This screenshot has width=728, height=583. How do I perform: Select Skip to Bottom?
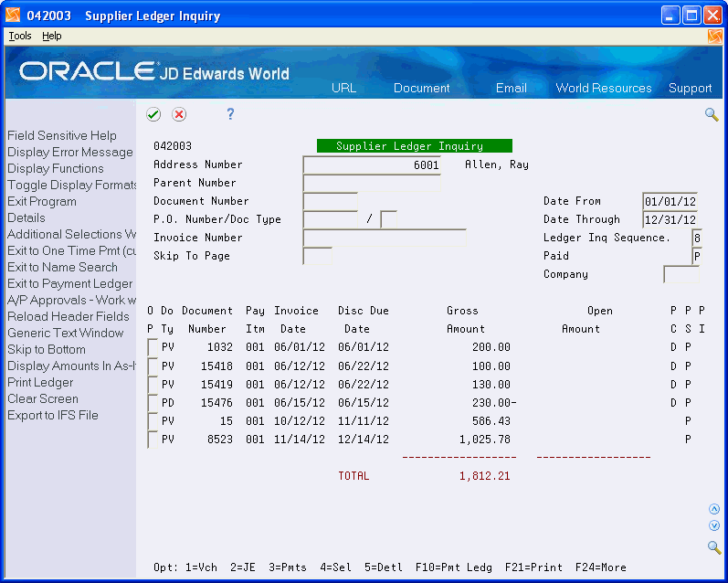tap(47, 349)
